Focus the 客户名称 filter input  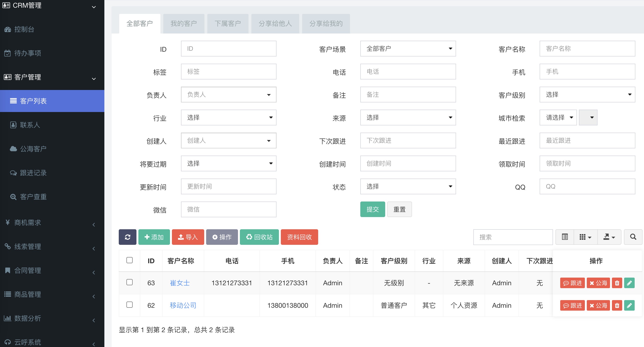click(x=587, y=49)
